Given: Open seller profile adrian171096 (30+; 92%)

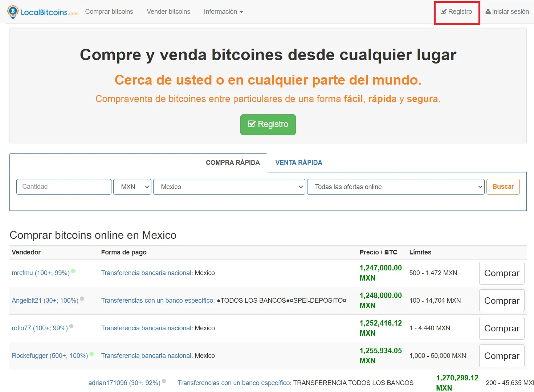Looking at the screenshot, I should coord(124,383).
